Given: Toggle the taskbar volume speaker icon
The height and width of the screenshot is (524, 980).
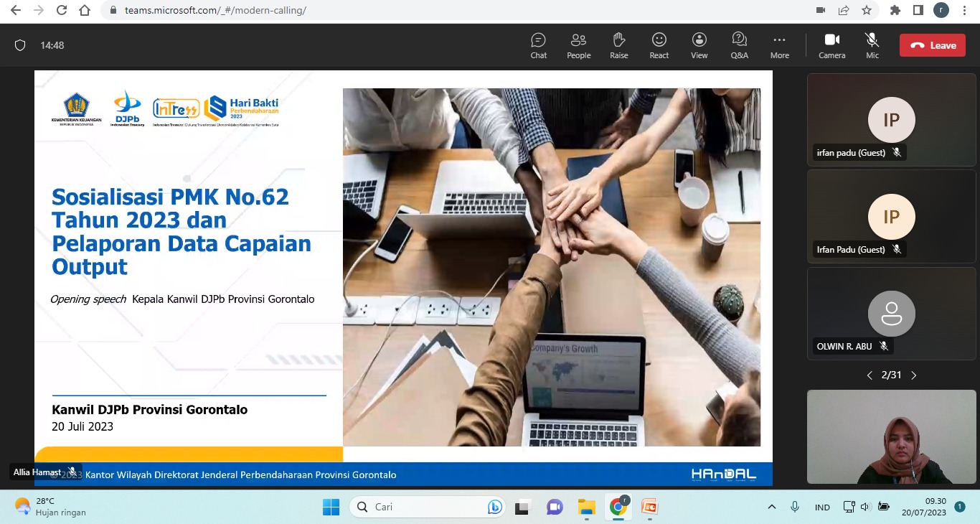Looking at the screenshot, I should [864, 507].
